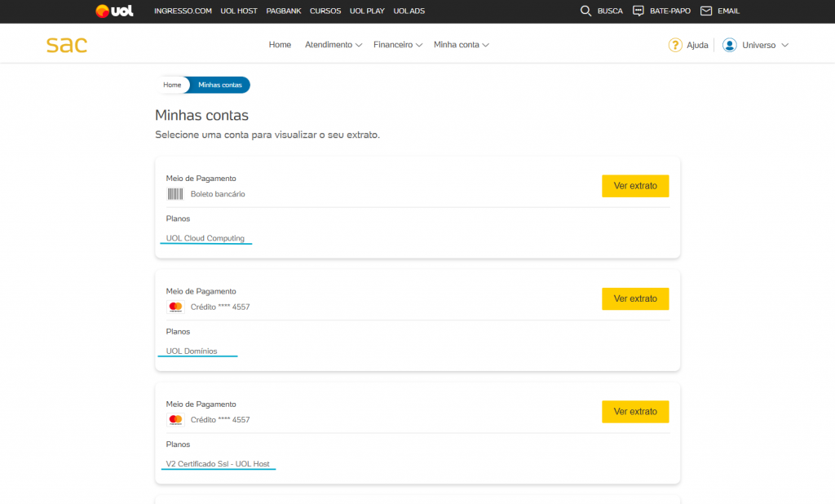Click V2 Certificado Ssl - UOL Host text

click(x=217, y=464)
